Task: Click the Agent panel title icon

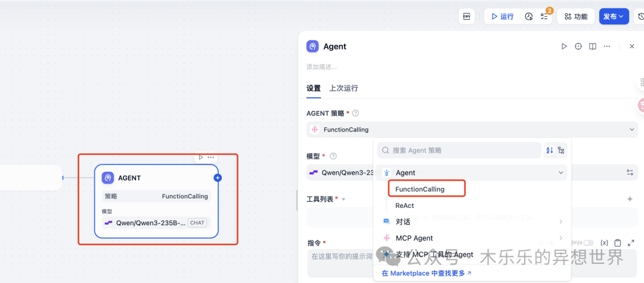Action: [x=313, y=46]
